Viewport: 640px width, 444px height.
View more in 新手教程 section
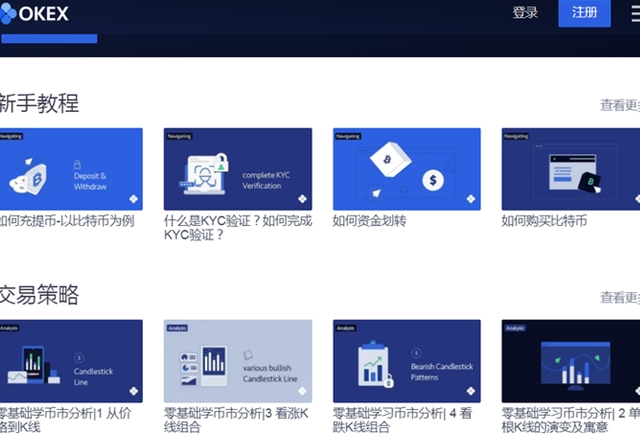[619, 105]
